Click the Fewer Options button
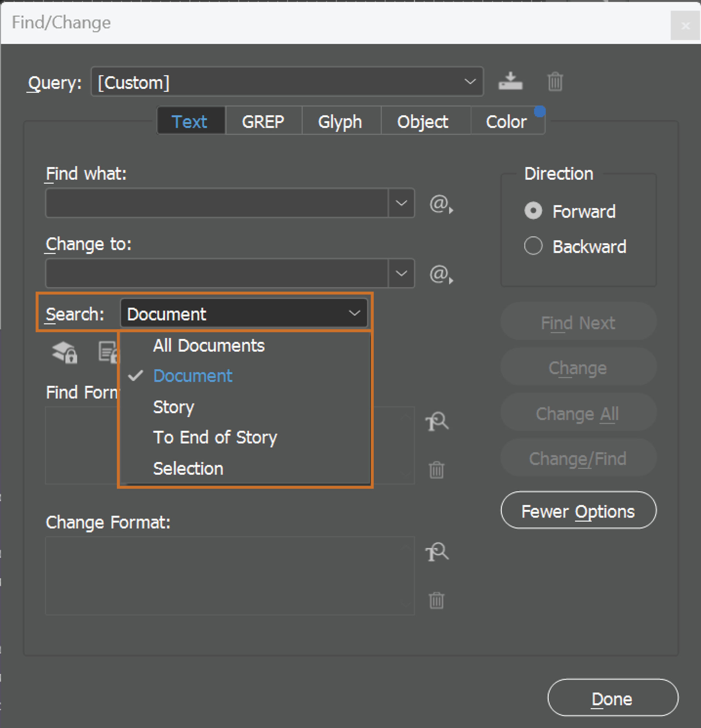701x728 pixels. click(x=578, y=511)
